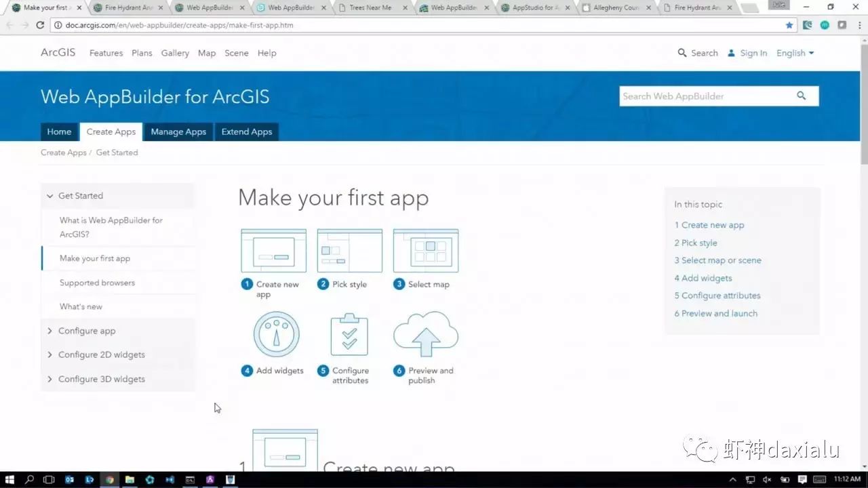868x488 pixels.
Task: Open Gallery in top navigation
Action: 175,53
